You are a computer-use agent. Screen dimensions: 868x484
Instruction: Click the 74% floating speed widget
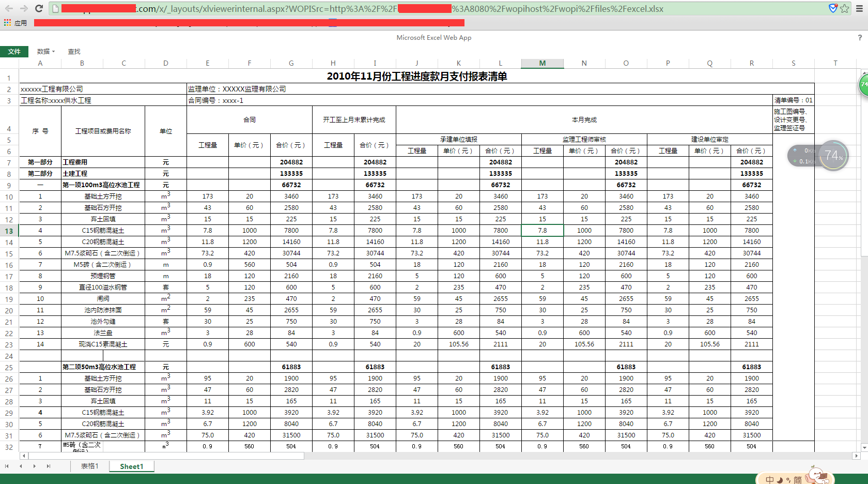click(x=833, y=155)
